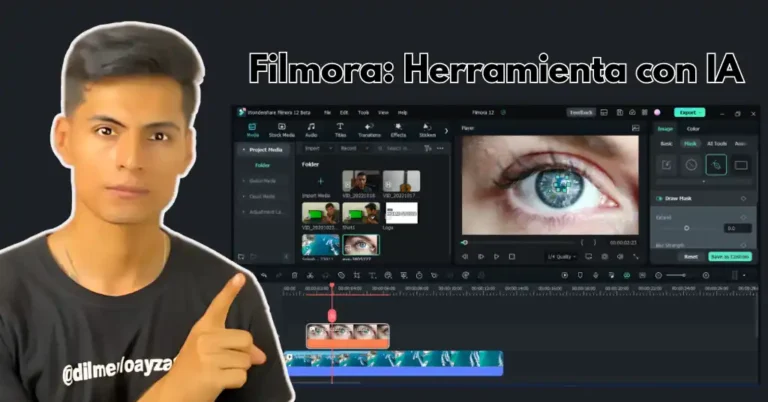Open the Effects tab
768x402 pixels.
(398, 130)
